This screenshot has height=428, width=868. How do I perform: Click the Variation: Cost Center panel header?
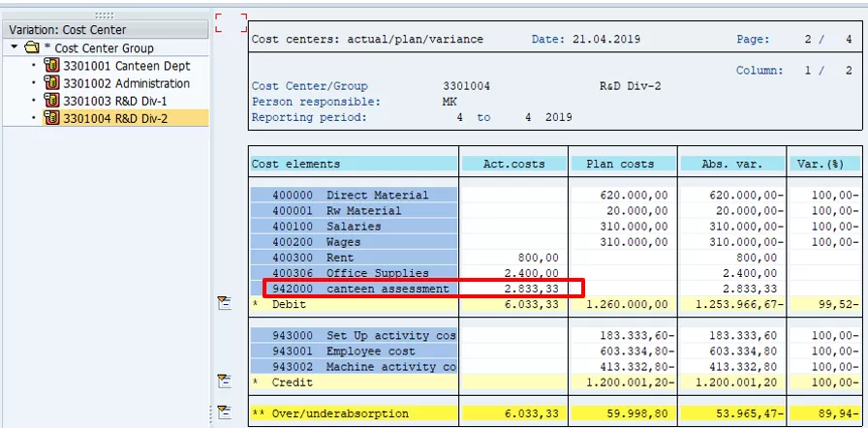[106, 30]
